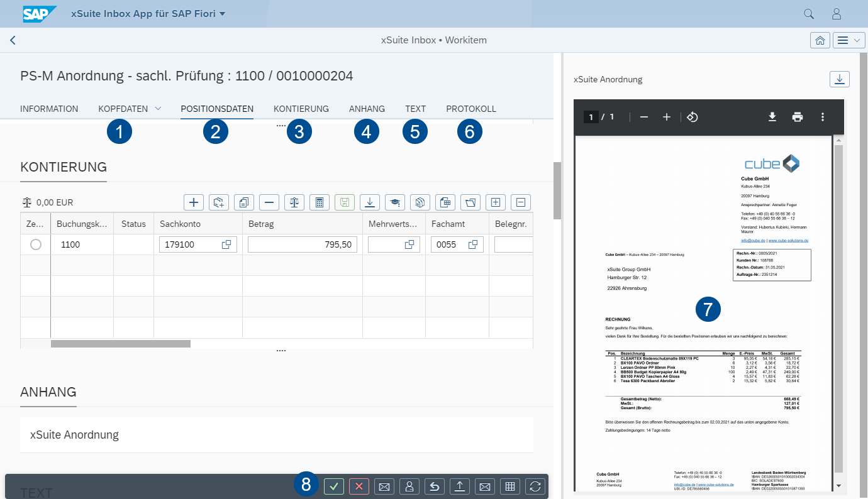This screenshot has width=868, height=499.
Task: Reject the workitem with the red X
Action: [359, 486]
